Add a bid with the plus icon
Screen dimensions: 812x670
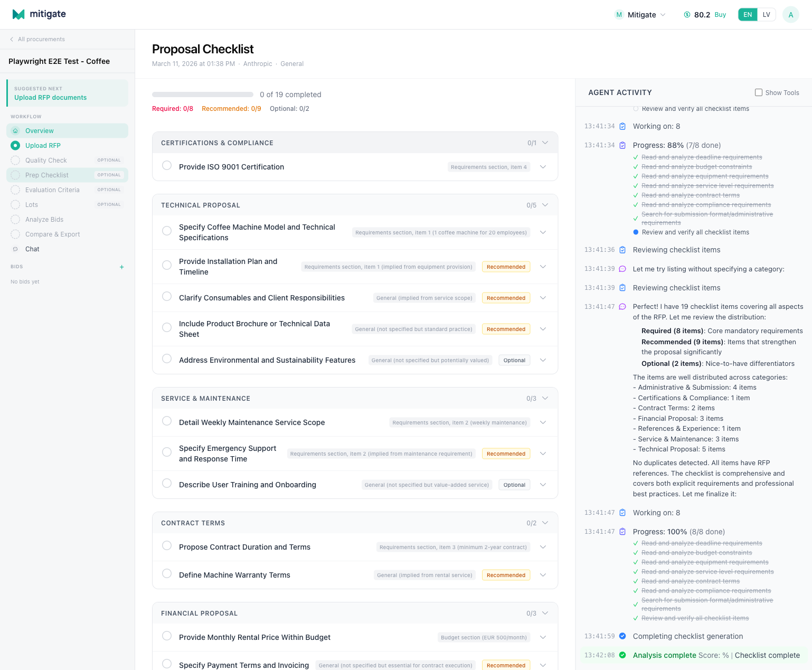click(x=121, y=267)
